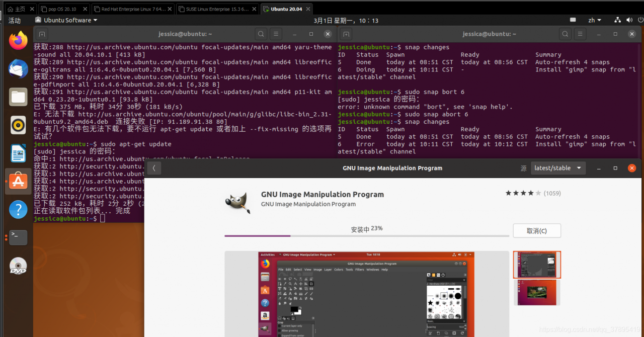The image size is (644, 337).
Task: Launch Thunderbird mail from the dock
Action: (18, 68)
